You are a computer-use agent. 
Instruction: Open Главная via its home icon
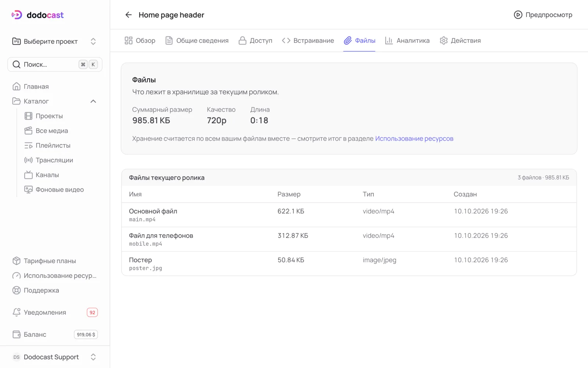(17, 86)
